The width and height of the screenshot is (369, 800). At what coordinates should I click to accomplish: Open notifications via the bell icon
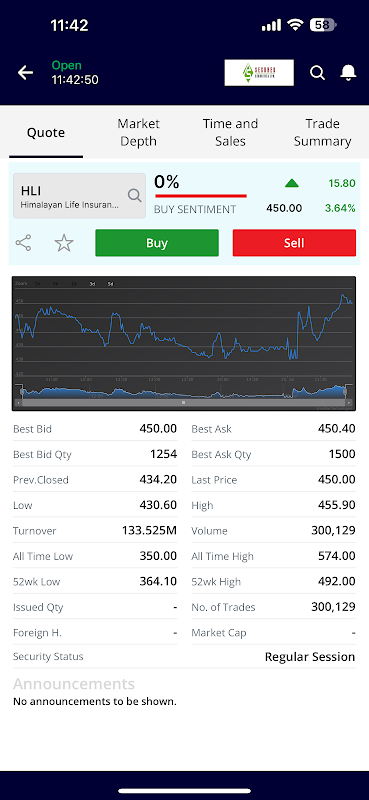tap(348, 73)
